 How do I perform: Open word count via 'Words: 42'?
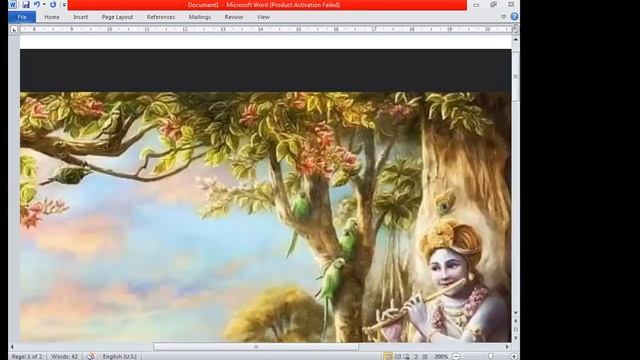[64, 356]
